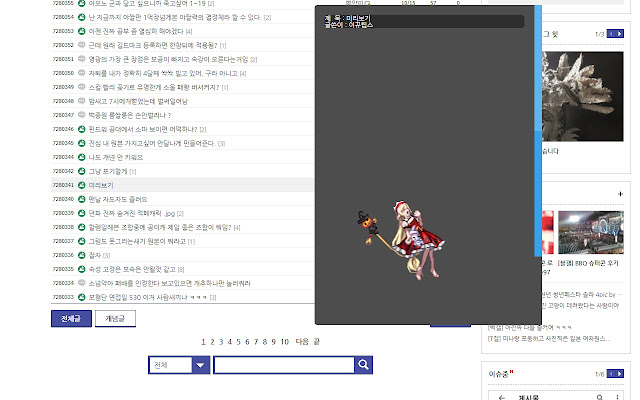The width and height of the screenshot is (640, 400).
Task: Click the [T갤] link in the sidebar list
Action: point(549,339)
